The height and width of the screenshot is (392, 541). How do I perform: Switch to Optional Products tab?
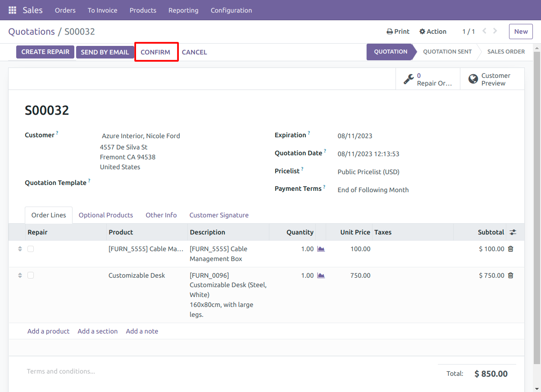point(106,215)
